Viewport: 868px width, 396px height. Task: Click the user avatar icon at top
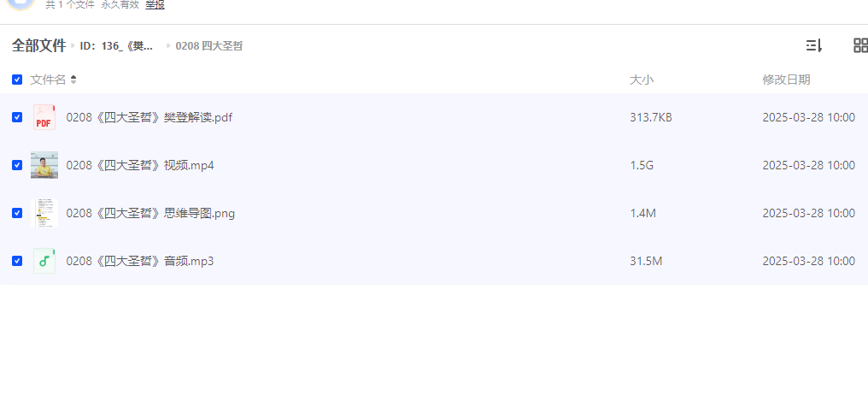pos(21,4)
